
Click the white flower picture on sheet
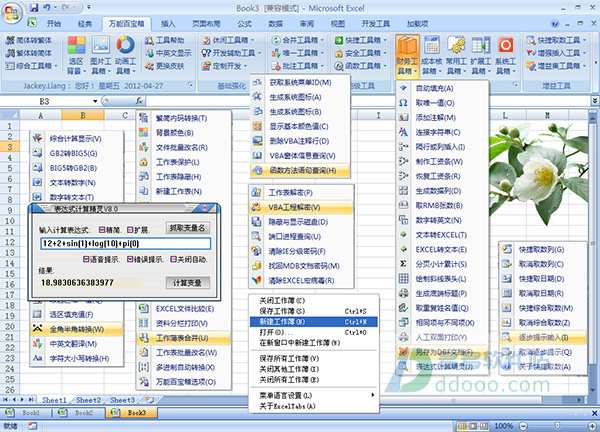coord(538,175)
